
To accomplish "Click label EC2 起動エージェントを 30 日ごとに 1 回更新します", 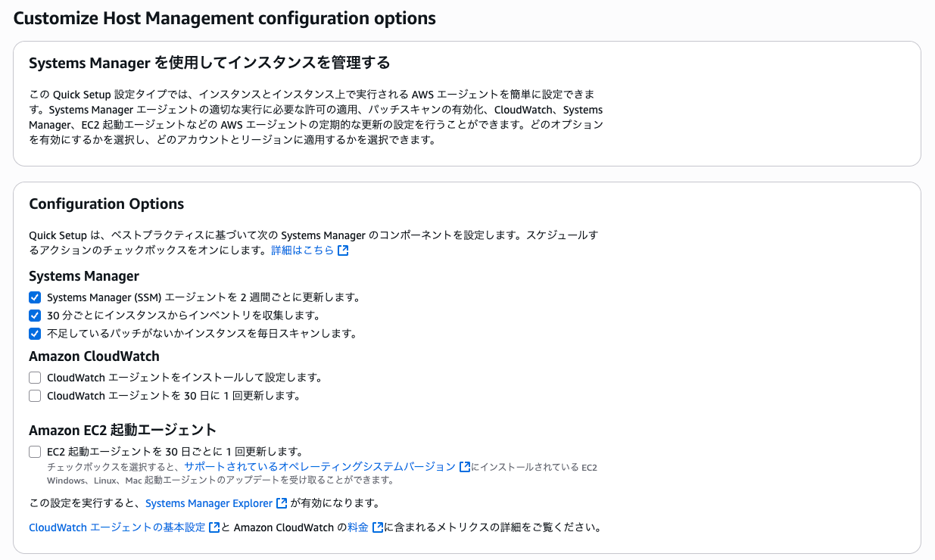I will click(x=175, y=452).
